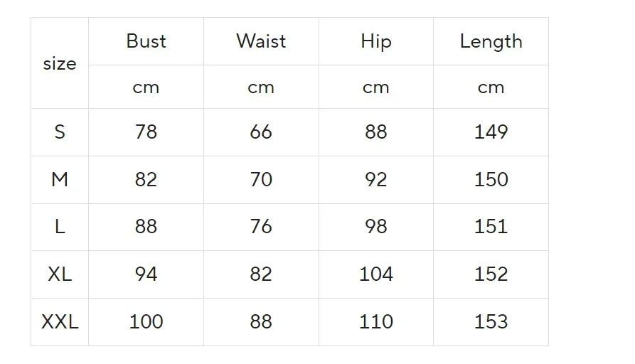Image resolution: width=635 pixels, height=364 pixels.
Task: Click the XXL bust value 100
Action: 146,321
